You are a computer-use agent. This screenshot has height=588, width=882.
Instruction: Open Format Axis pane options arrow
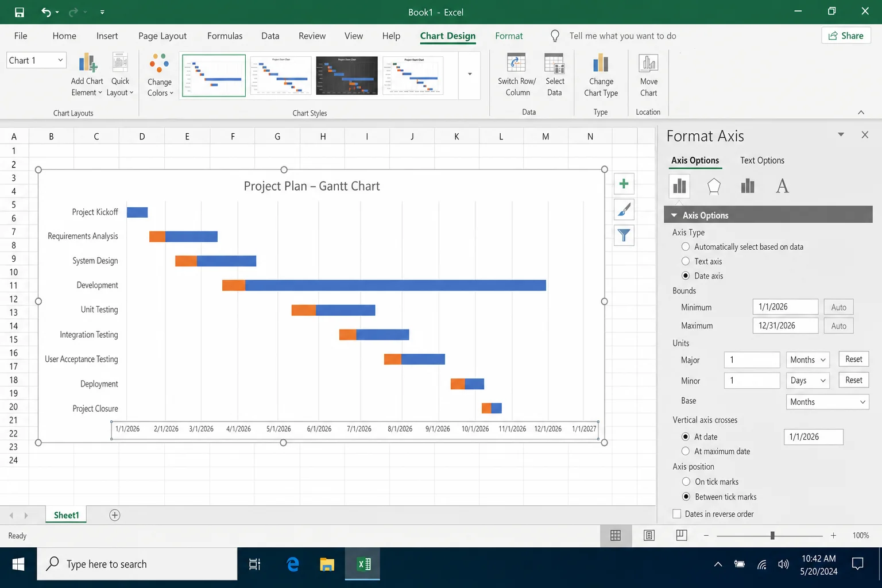click(x=841, y=134)
